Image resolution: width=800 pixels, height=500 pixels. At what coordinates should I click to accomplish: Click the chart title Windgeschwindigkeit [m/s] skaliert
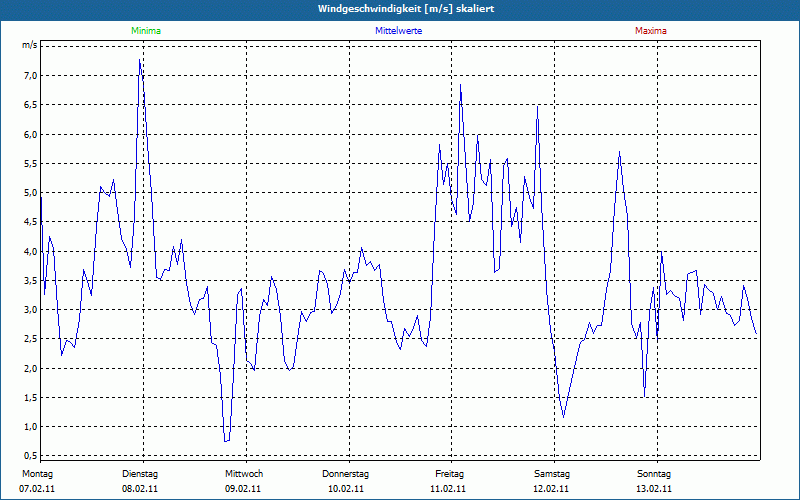click(406, 9)
